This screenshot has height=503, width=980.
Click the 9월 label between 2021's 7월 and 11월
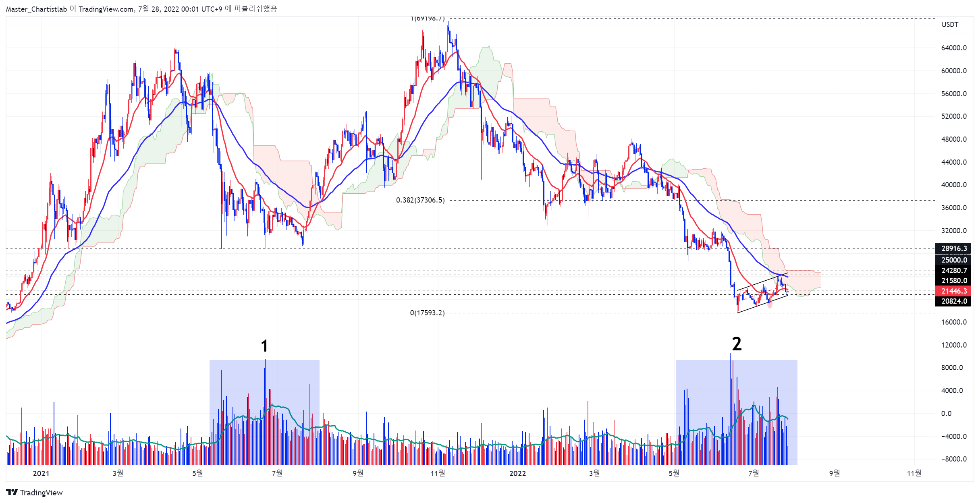coord(358,473)
